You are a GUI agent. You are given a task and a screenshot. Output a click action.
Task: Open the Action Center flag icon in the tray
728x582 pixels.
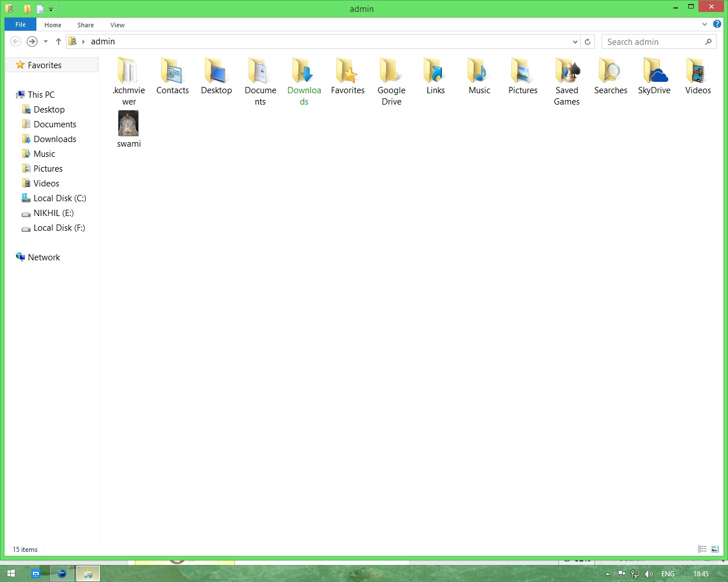click(622, 574)
